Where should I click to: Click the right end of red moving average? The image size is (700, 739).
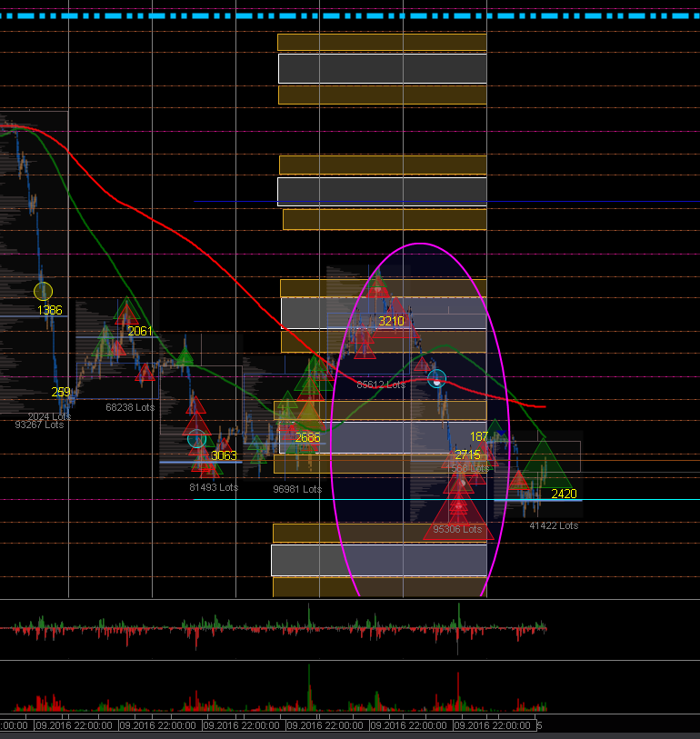point(543,406)
